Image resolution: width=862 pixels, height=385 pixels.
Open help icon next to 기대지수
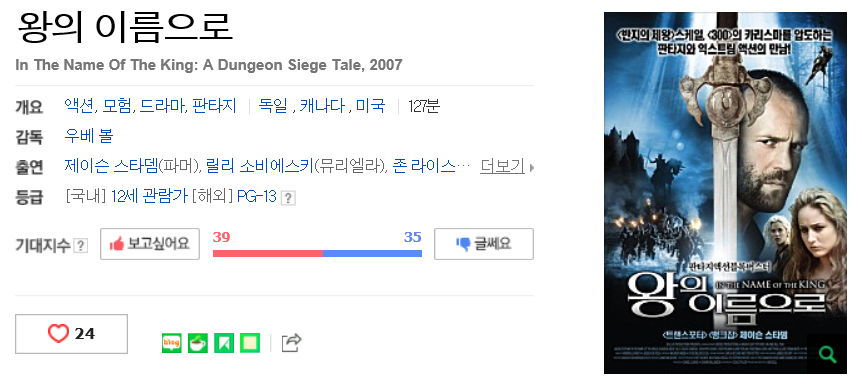tap(81, 245)
